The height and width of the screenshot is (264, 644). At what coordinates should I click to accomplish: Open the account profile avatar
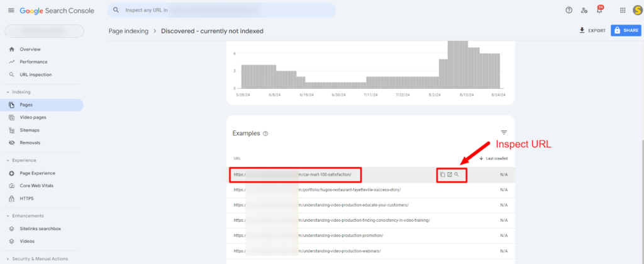(638, 10)
